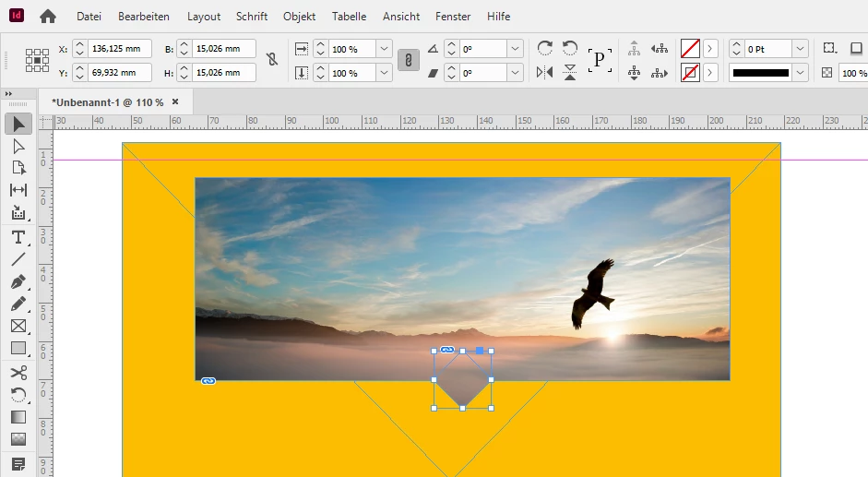868x477 pixels.
Task: Toggle constrain proportions for scaling link
Action: 409,60
